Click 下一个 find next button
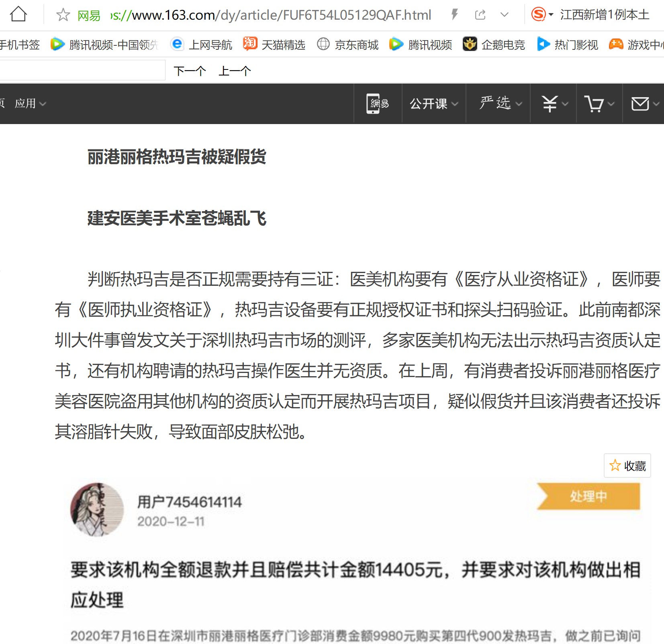The height and width of the screenshot is (644, 664). pos(190,71)
